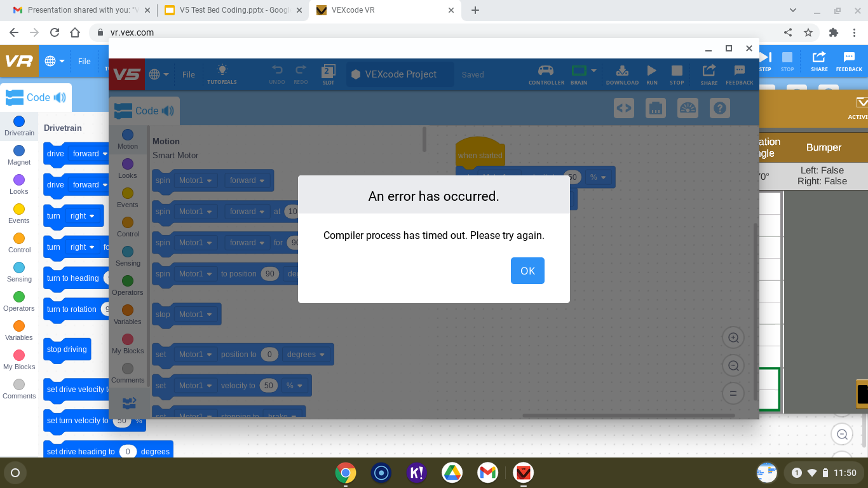Open the V5 help question icon
The width and height of the screenshot is (868, 488).
719,108
